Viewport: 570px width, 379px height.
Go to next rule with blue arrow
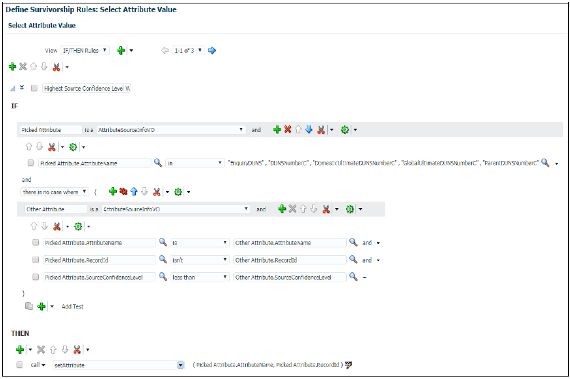212,51
